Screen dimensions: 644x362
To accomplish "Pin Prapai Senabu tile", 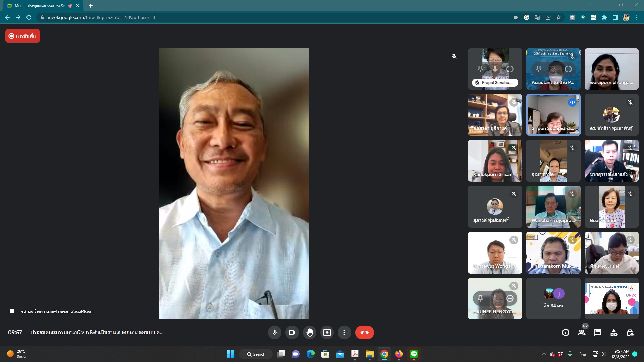I will [480, 69].
